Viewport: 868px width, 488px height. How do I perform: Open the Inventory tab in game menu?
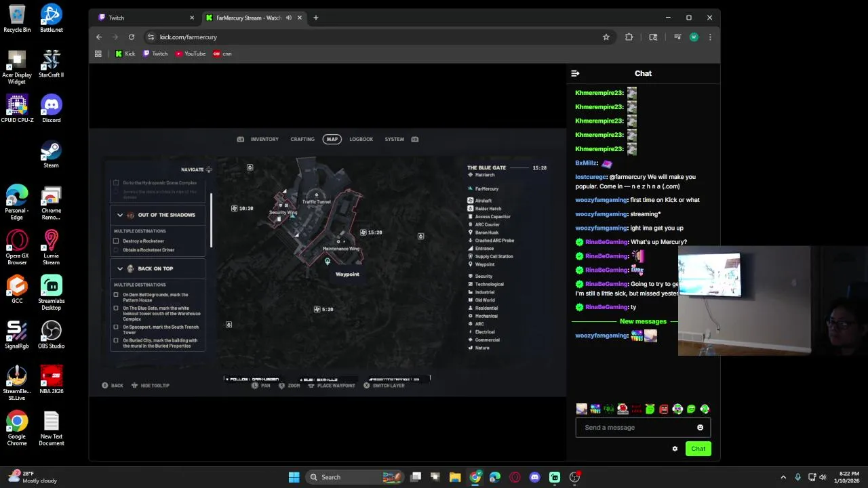[264, 139]
